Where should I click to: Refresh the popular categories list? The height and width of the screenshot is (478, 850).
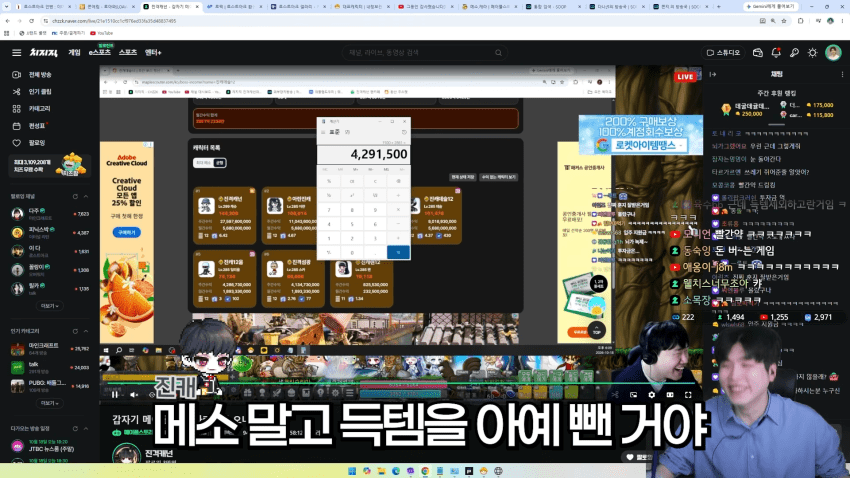point(75,331)
